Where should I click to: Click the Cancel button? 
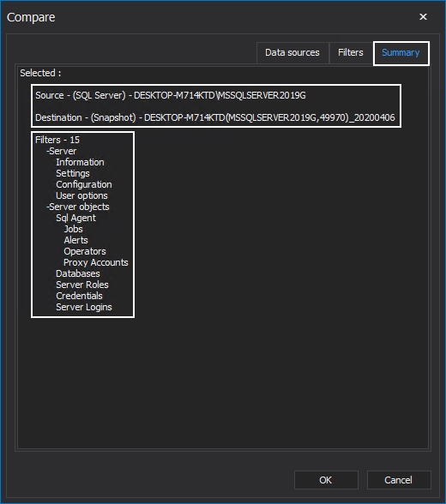[399, 480]
